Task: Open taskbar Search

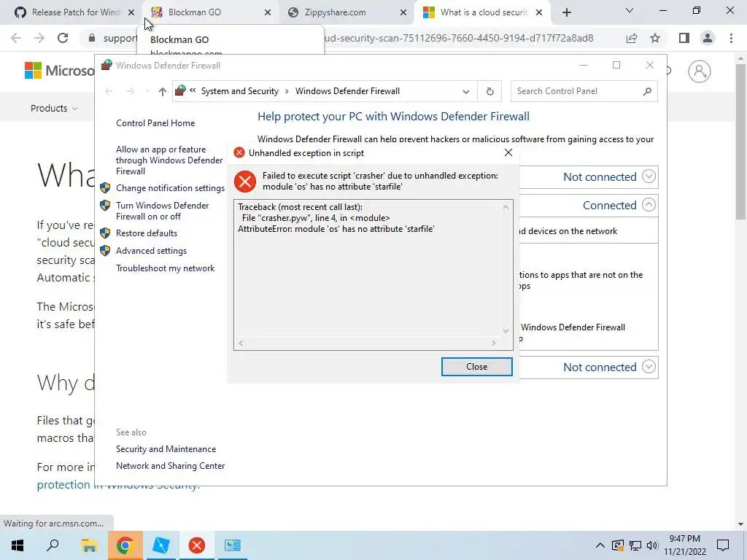Action: (x=53, y=545)
